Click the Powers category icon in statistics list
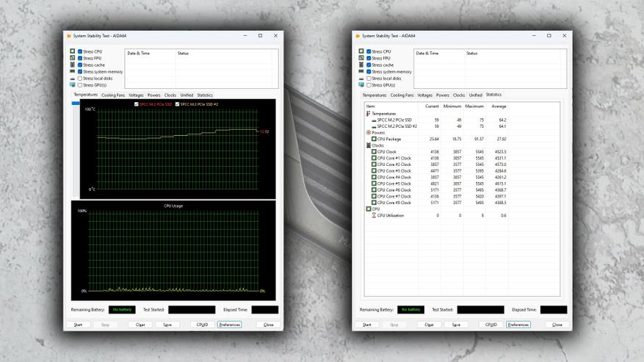Image resolution: width=644 pixels, height=362 pixels. coord(369,133)
